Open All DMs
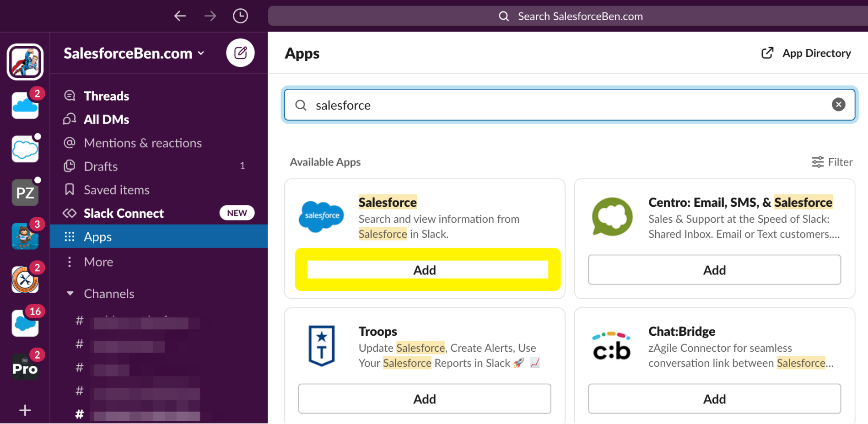This screenshot has height=424, width=868. (x=159, y=119)
